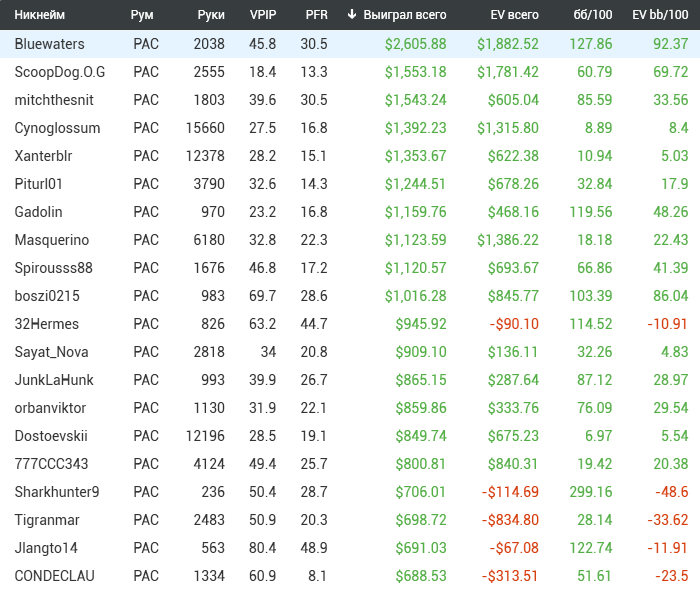Sort table by VPIP column header
This screenshot has height=591, width=700.
(263, 15)
